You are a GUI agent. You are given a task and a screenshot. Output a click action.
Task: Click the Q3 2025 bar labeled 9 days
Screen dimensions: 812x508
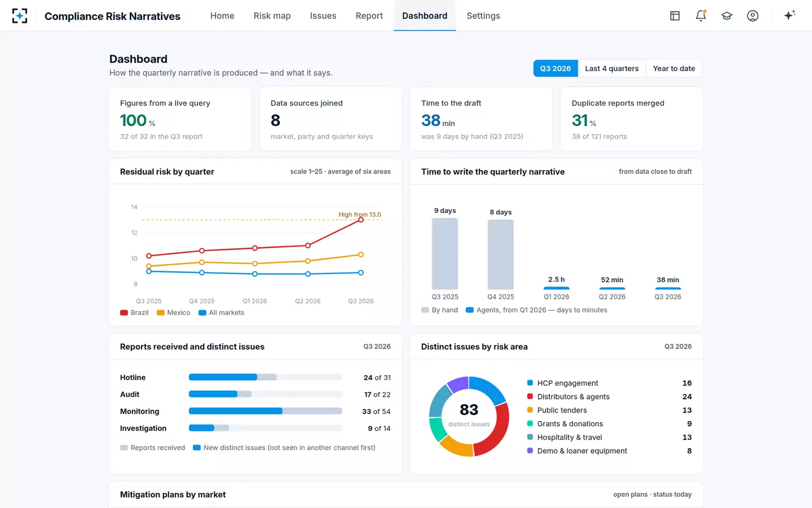click(x=445, y=254)
